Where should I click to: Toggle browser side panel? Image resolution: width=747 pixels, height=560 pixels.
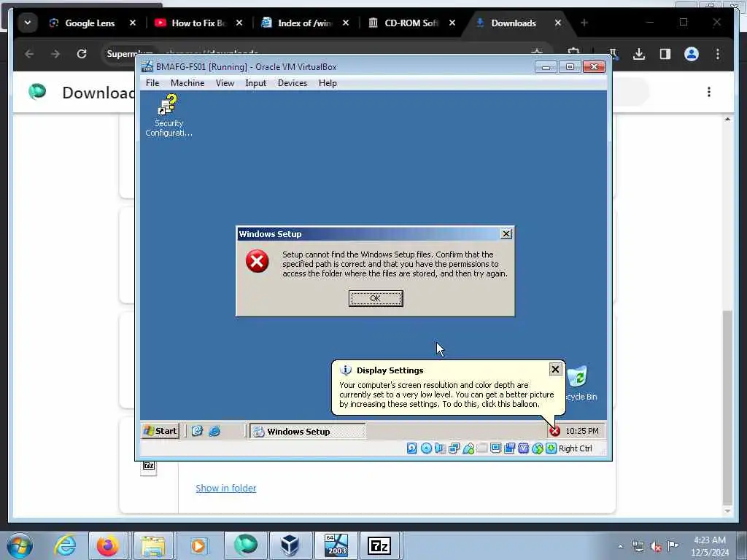665,54
